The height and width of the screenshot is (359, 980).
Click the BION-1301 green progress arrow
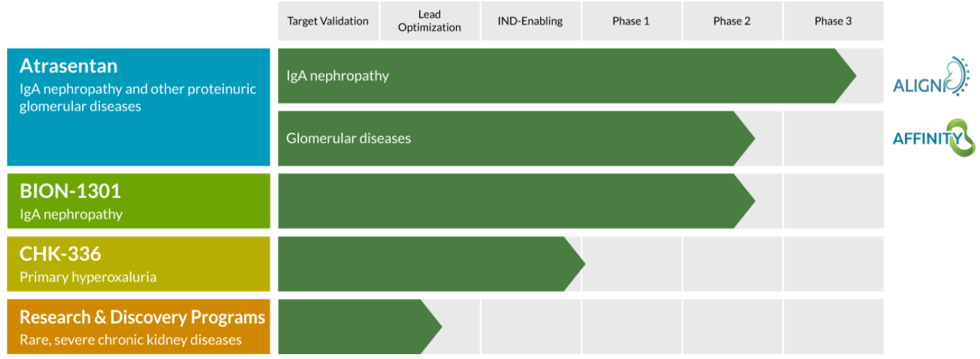click(x=516, y=201)
